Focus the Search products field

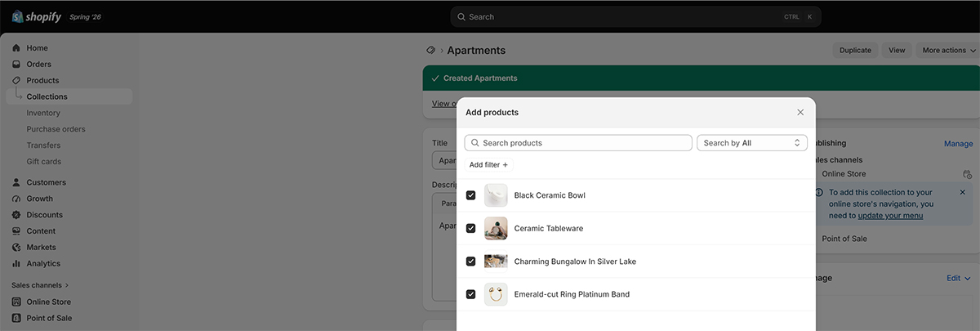[x=578, y=143]
